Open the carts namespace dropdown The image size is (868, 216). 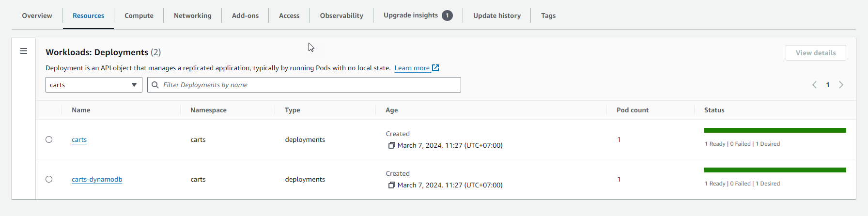point(94,85)
